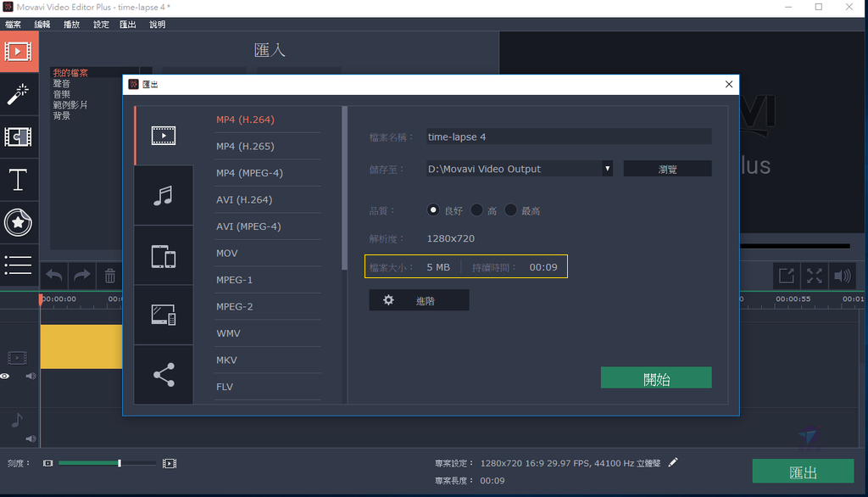Select MOV format
Image resolution: width=868 pixels, height=497 pixels.
click(x=227, y=254)
